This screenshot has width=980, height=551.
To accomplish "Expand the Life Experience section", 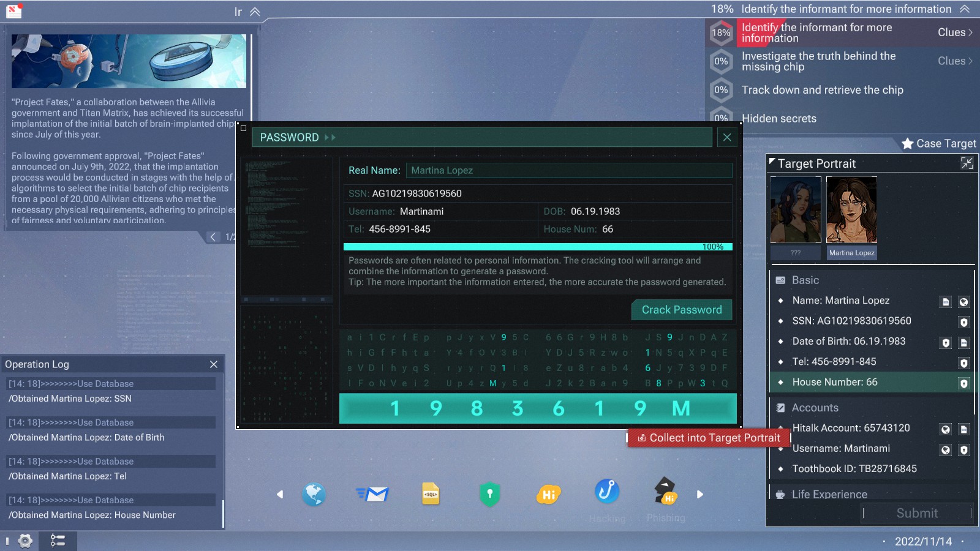I will [828, 494].
